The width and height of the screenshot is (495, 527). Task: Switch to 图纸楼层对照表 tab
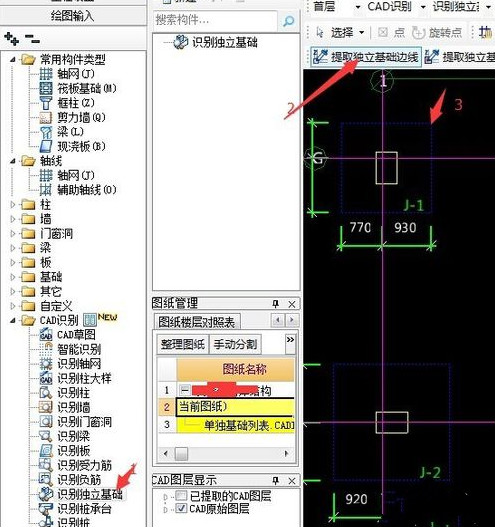[x=197, y=322]
